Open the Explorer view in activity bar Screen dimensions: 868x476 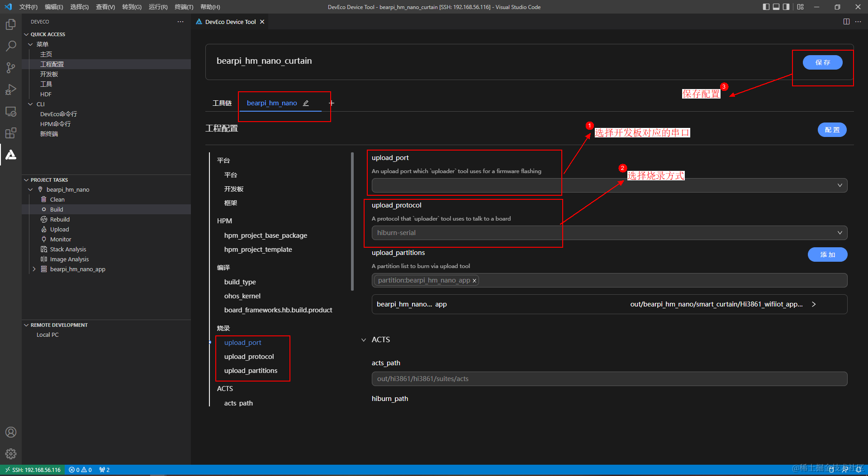11,24
